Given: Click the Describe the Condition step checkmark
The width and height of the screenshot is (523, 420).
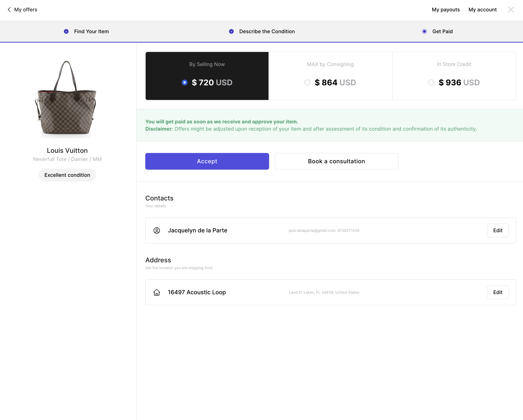Looking at the screenshot, I should 231,32.
